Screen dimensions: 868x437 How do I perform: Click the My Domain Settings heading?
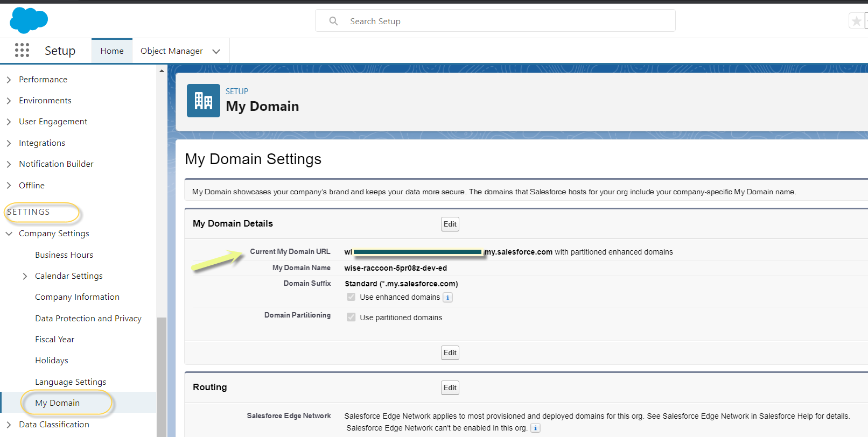(253, 159)
